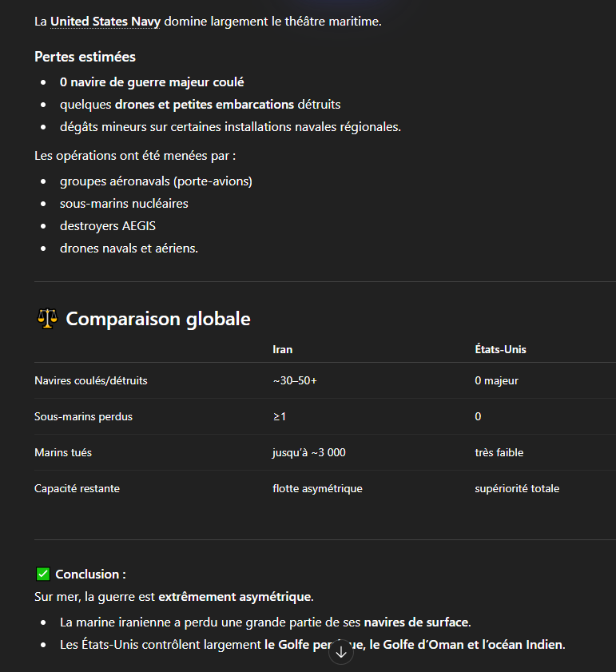Click the sous-marins nucléaires bullet item

click(124, 204)
